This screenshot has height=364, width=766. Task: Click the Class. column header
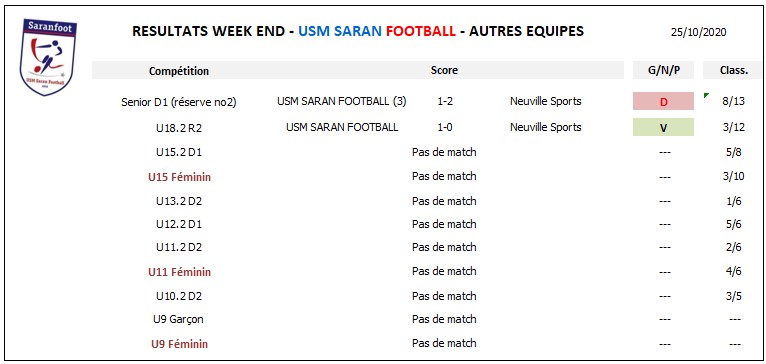click(733, 70)
